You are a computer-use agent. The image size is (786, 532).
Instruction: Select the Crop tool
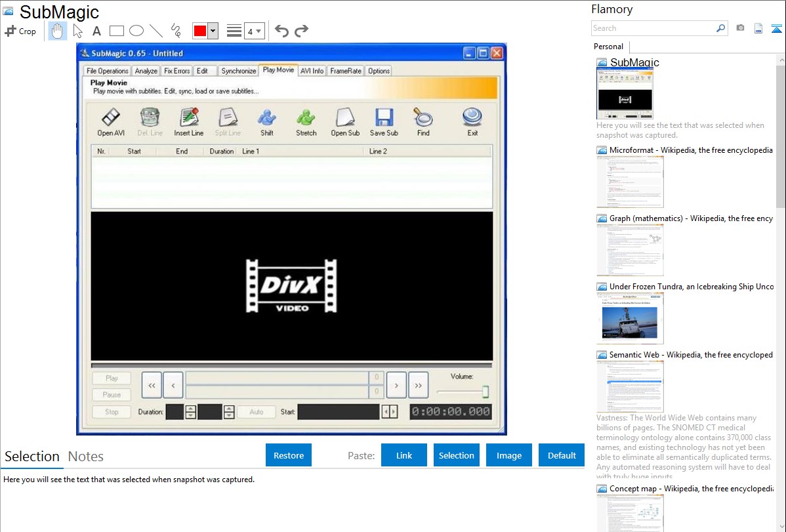[20, 31]
